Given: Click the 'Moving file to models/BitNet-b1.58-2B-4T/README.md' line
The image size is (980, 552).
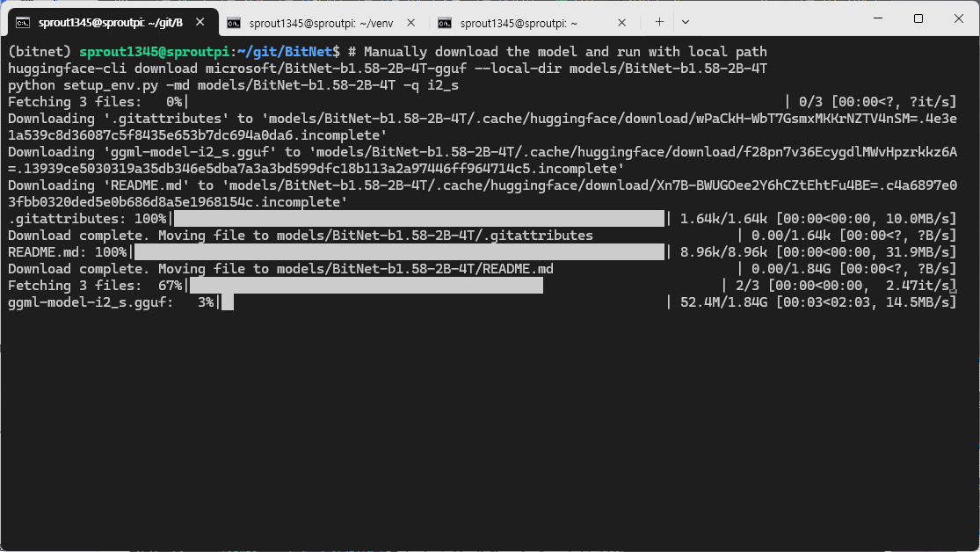Looking at the screenshot, I should (x=356, y=269).
